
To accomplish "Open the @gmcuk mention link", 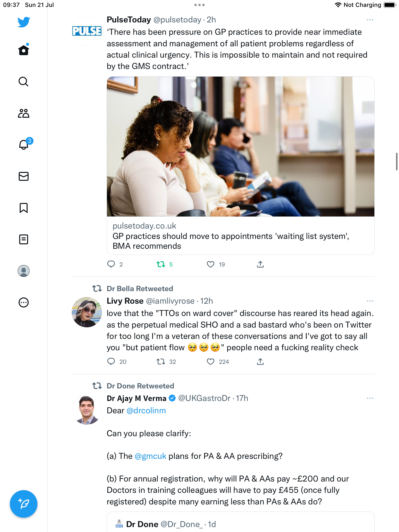I will 150,456.
